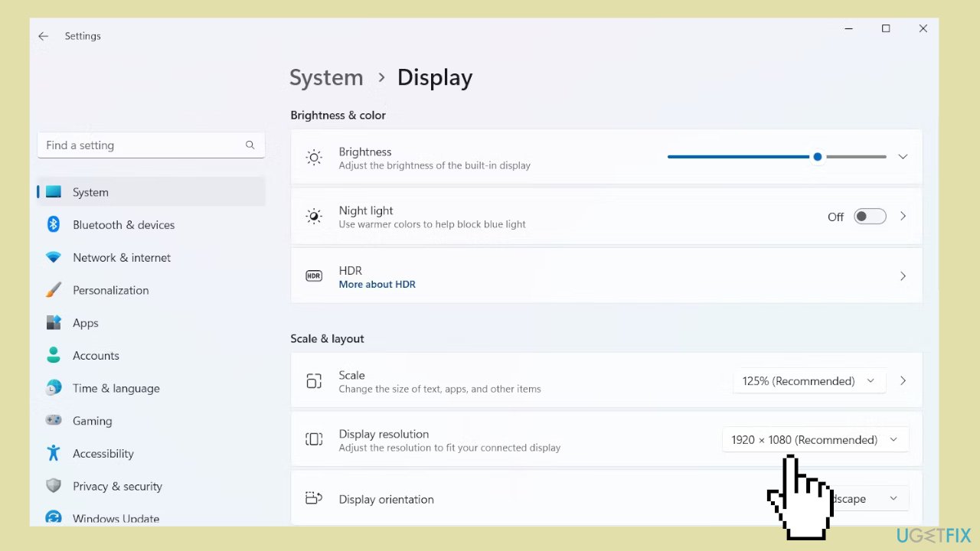980x551 pixels.
Task: Click the brightness slider thumb
Action: pyautogui.click(x=818, y=157)
